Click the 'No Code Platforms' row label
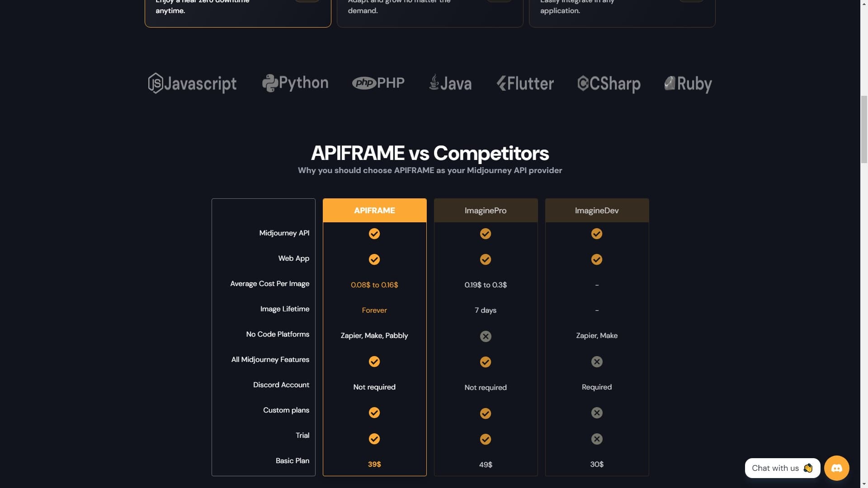The height and width of the screenshot is (488, 868). 278,334
